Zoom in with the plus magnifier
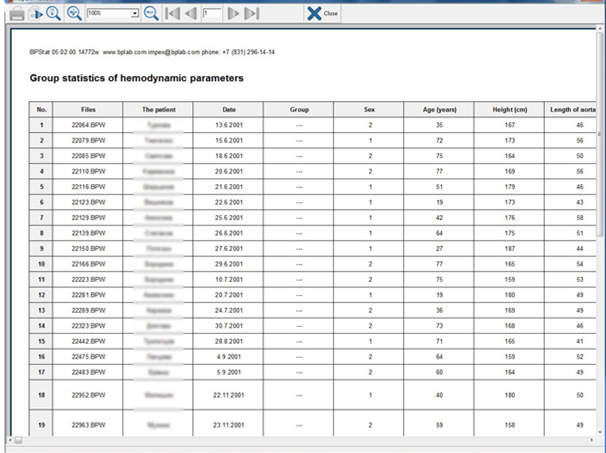Viewport: 606px width, 453px height. tap(74, 14)
